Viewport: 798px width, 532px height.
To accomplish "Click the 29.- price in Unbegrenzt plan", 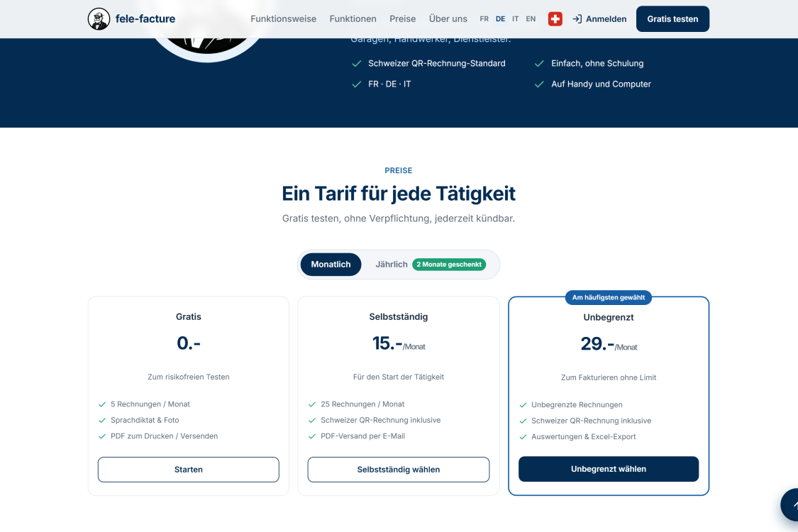I will pyautogui.click(x=597, y=343).
